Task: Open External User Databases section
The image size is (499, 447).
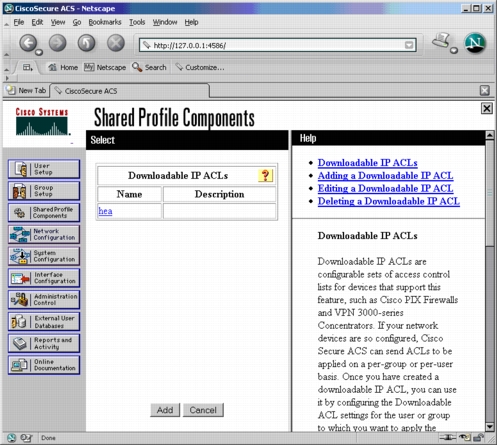Action: [44, 322]
